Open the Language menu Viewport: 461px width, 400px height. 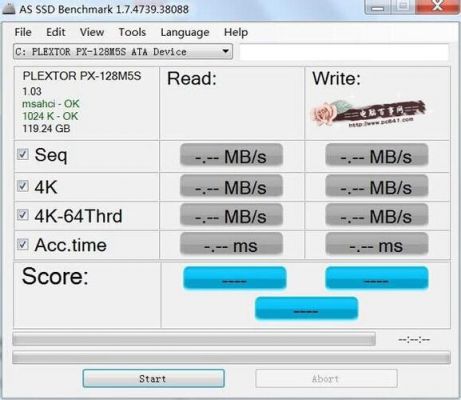tap(185, 32)
